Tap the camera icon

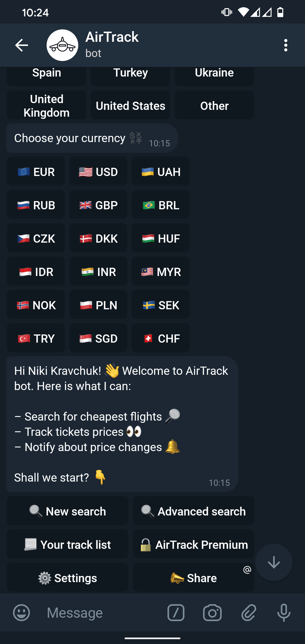tap(212, 613)
